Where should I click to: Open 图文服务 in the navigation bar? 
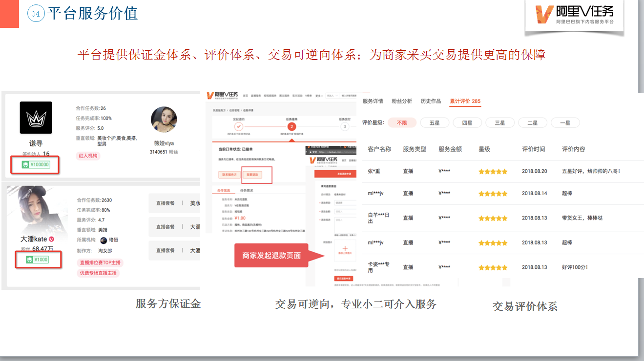[x=284, y=96]
